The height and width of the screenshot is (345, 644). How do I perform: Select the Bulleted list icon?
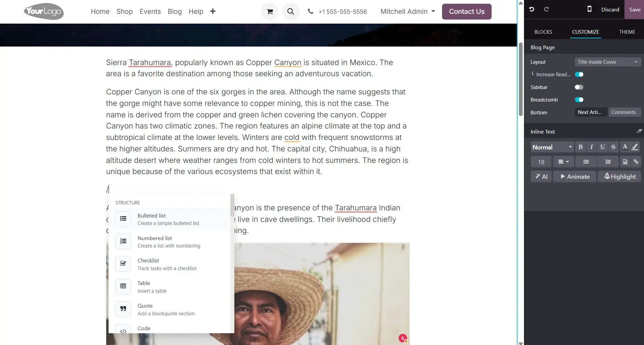123,219
